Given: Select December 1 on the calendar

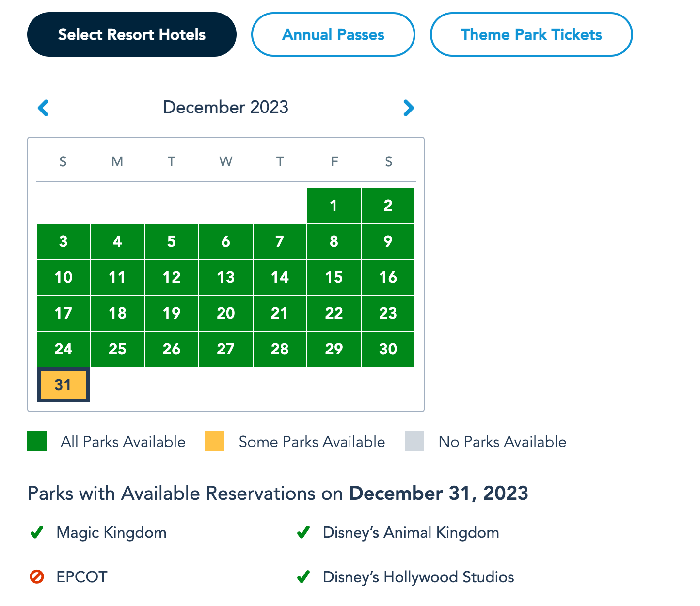Looking at the screenshot, I should click(x=334, y=206).
